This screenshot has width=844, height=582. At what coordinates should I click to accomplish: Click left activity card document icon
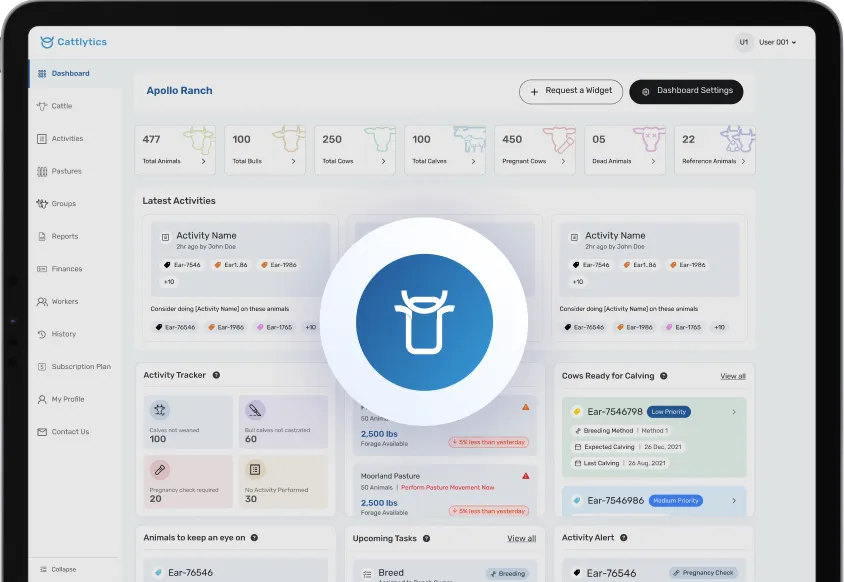tap(165, 237)
